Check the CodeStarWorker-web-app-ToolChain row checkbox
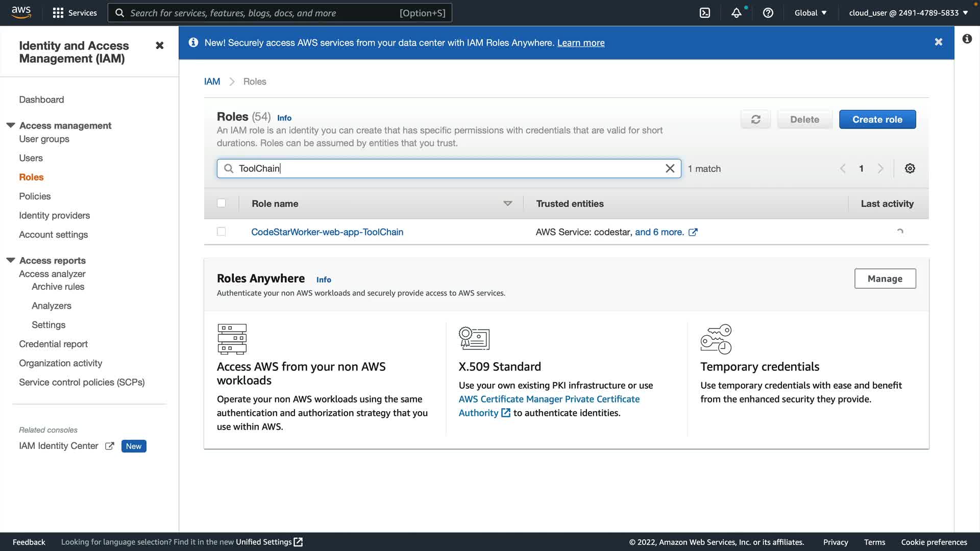 pos(221,232)
